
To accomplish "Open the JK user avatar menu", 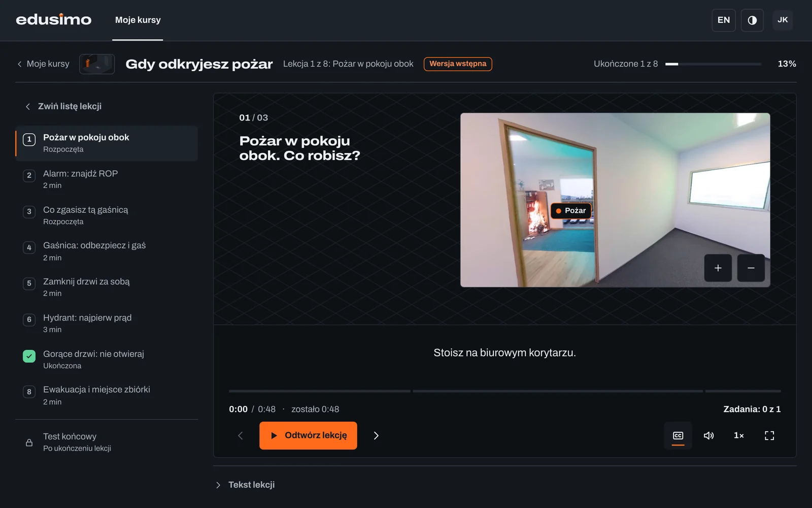I will coord(783,20).
